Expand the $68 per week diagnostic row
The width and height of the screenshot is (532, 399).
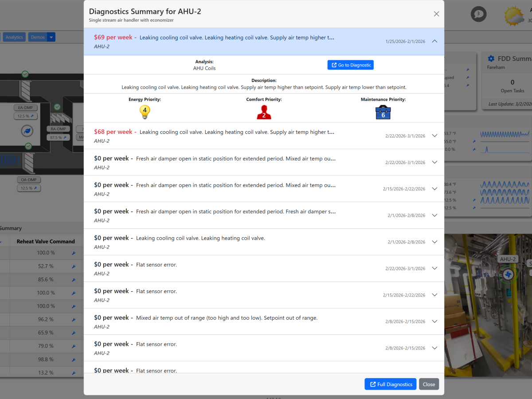coord(434,136)
